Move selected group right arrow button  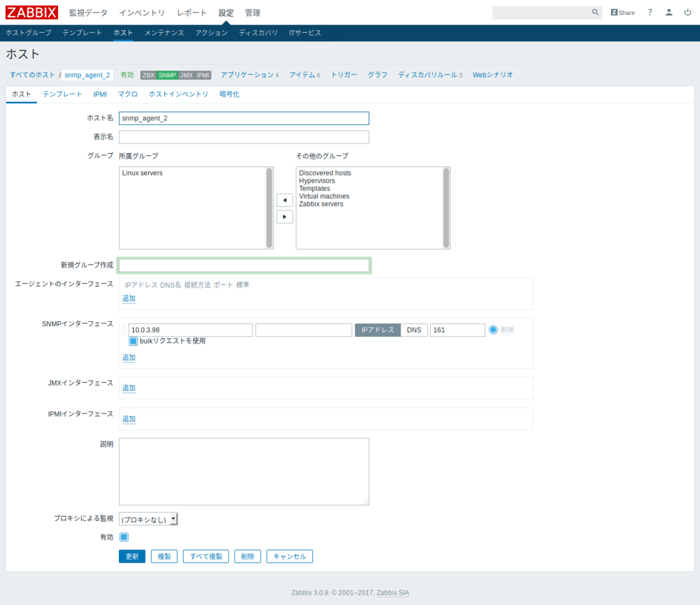pos(284,217)
